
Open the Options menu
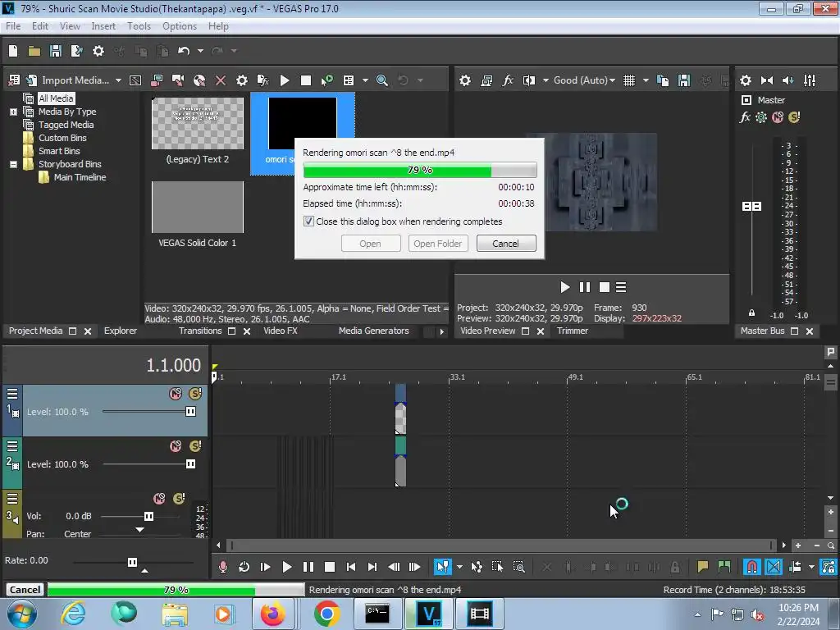[180, 26]
